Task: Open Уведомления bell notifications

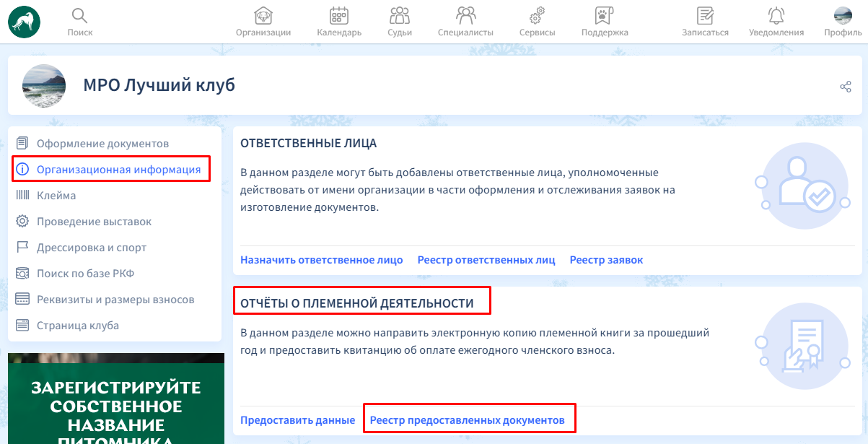Action: click(776, 15)
